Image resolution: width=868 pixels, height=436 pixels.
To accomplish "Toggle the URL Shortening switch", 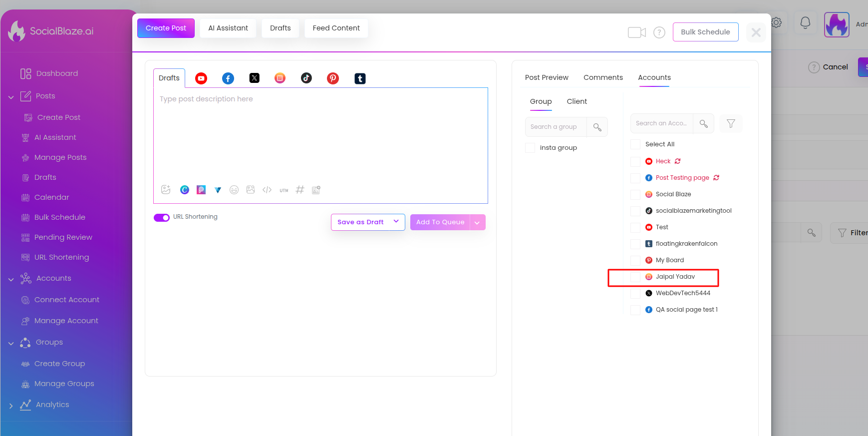I will tap(162, 217).
